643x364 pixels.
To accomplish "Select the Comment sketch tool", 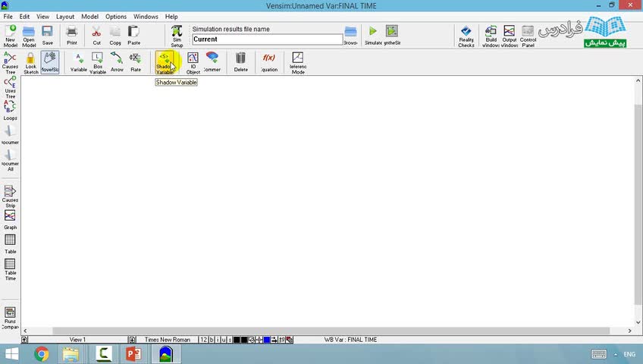I will click(x=212, y=62).
